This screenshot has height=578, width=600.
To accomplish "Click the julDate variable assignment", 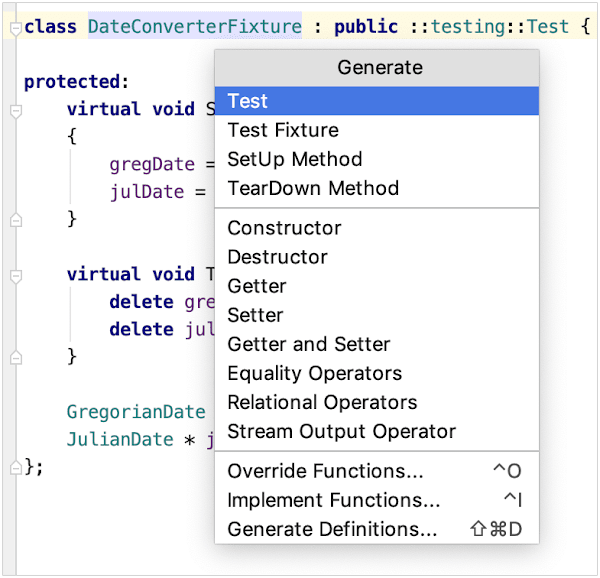I will pos(147,192).
